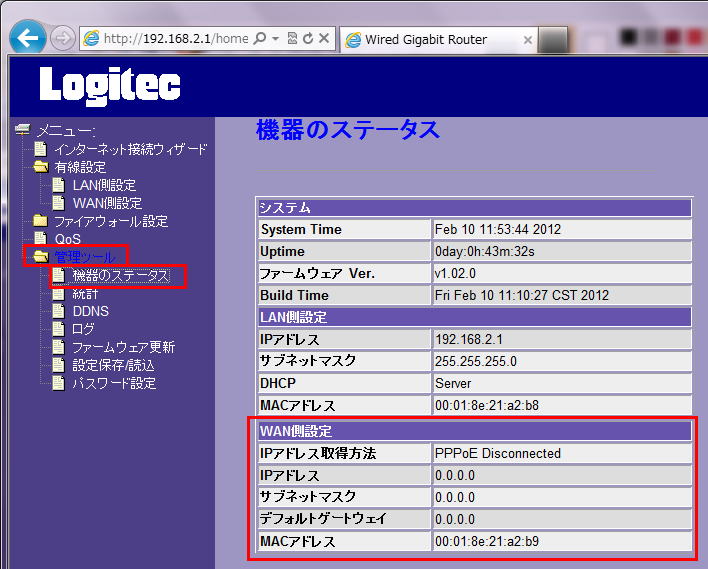Image resolution: width=708 pixels, height=569 pixels.
Task: Open the QoS menu item
Action: (68, 239)
